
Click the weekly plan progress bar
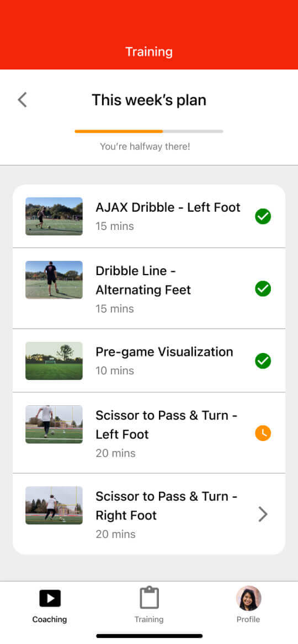(149, 131)
